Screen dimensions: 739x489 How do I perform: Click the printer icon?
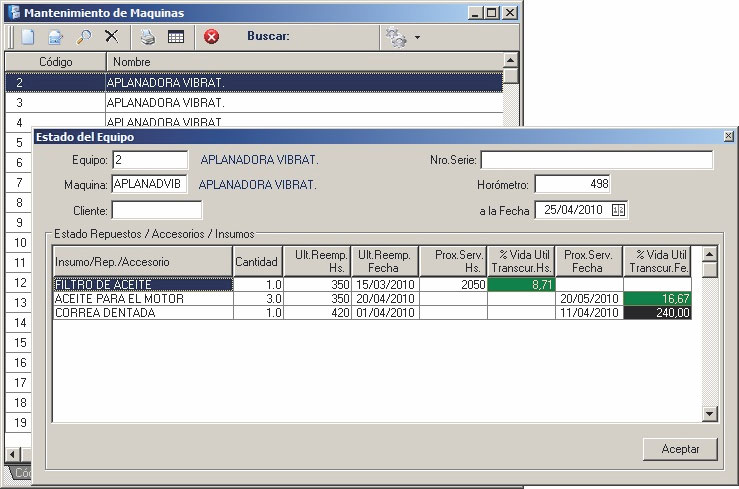148,37
